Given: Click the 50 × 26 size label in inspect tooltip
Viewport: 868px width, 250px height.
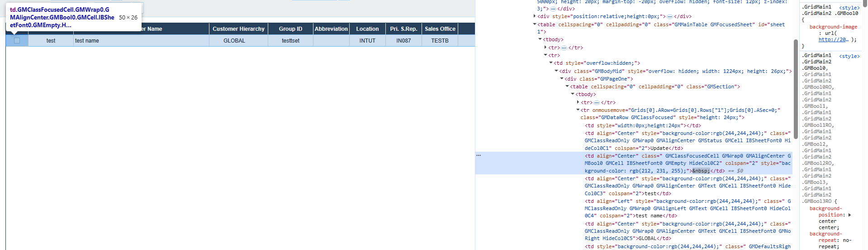Looking at the screenshot, I should (x=128, y=18).
